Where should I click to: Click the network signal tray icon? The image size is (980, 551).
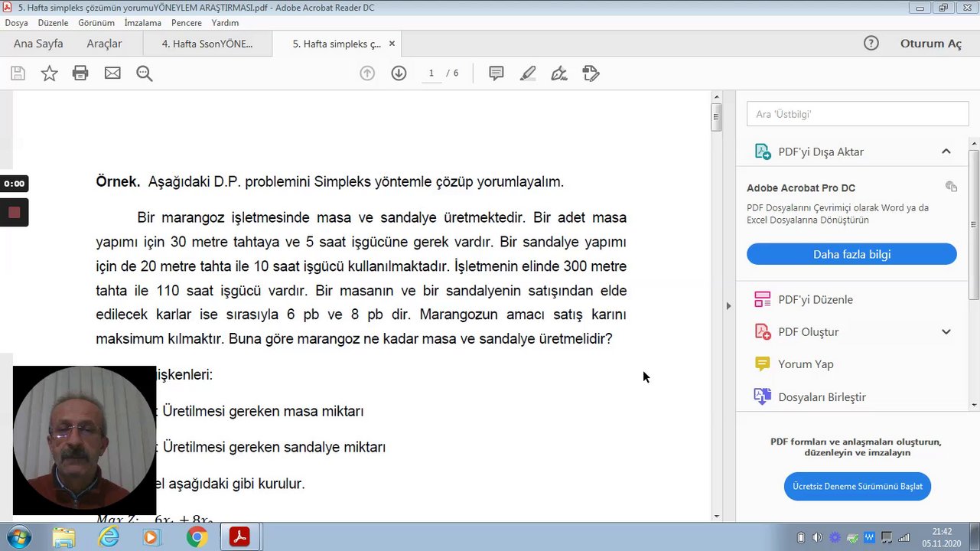click(904, 537)
